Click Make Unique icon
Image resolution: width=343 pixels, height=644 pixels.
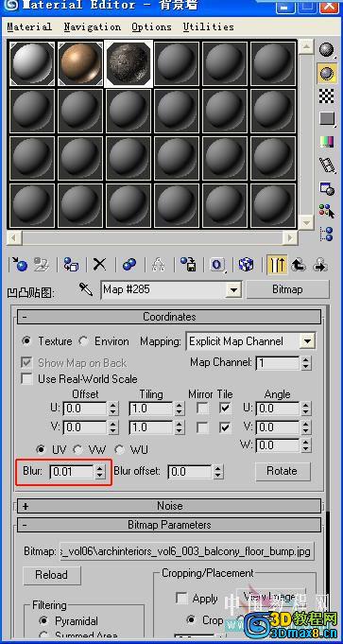(158, 265)
